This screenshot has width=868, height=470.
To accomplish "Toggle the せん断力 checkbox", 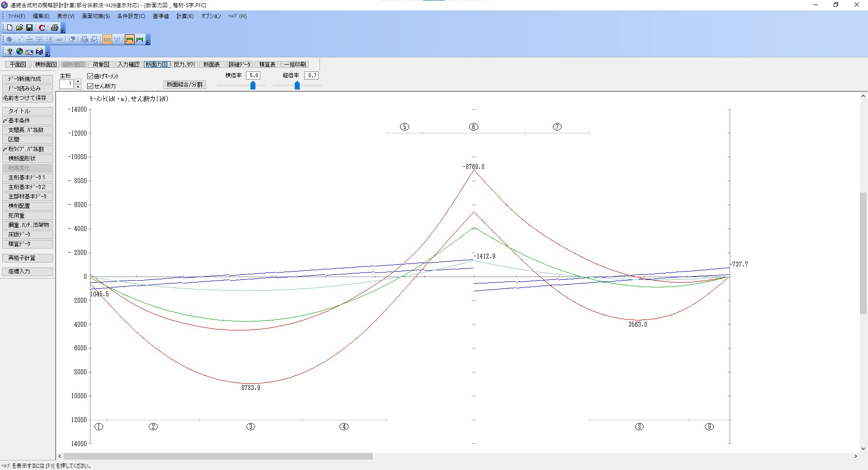I will [x=90, y=86].
